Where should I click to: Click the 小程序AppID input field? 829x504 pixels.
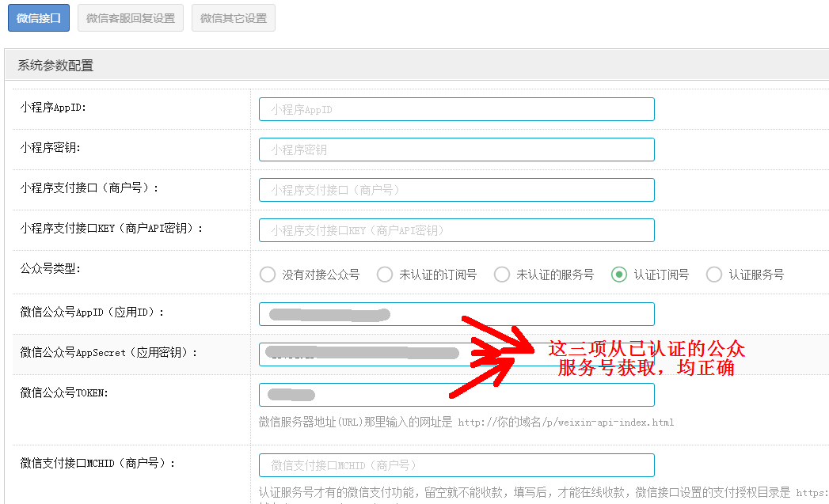click(x=456, y=109)
